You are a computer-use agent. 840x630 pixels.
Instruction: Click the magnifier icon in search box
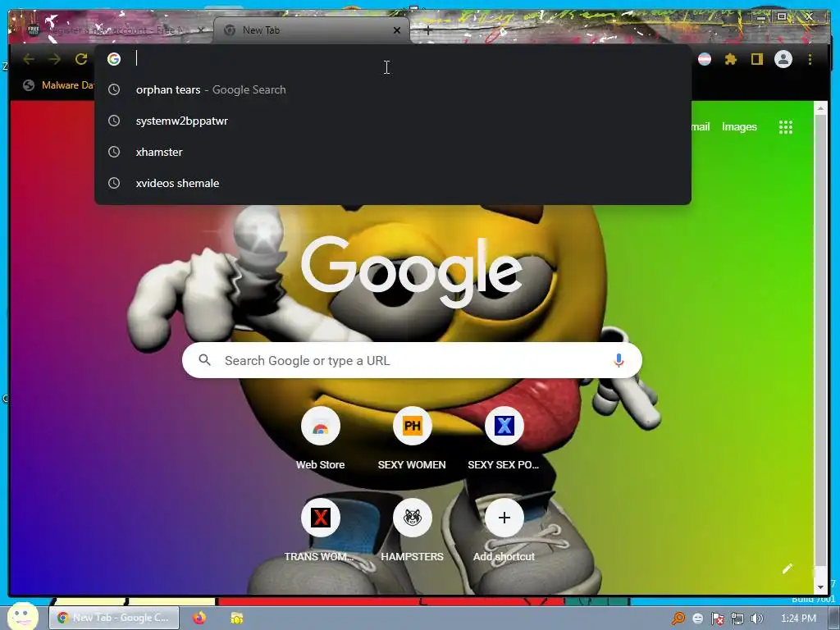click(x=204, y=360)
